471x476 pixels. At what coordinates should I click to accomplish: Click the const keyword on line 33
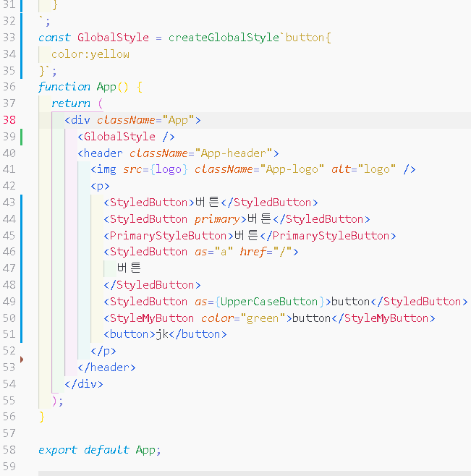click(55, 38)
